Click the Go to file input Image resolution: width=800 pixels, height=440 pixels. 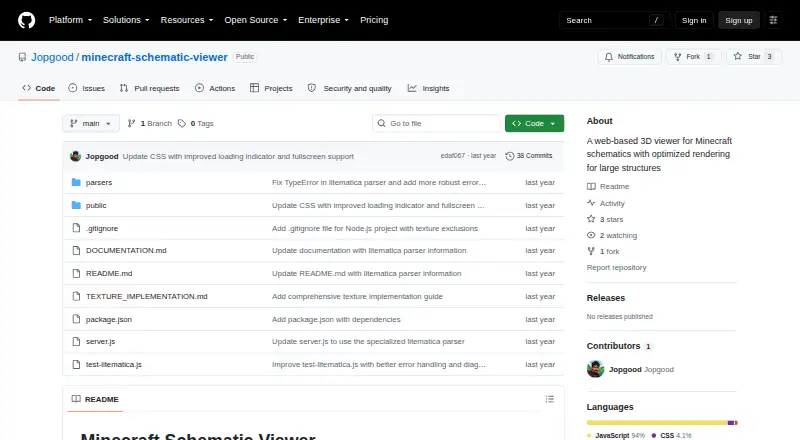tap(437, 124)
